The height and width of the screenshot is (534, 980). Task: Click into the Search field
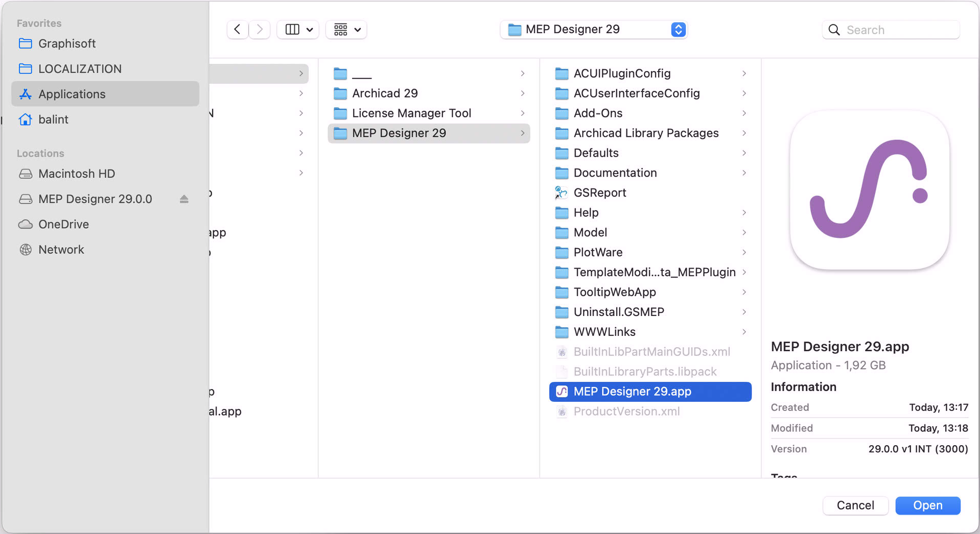(900, 30)
